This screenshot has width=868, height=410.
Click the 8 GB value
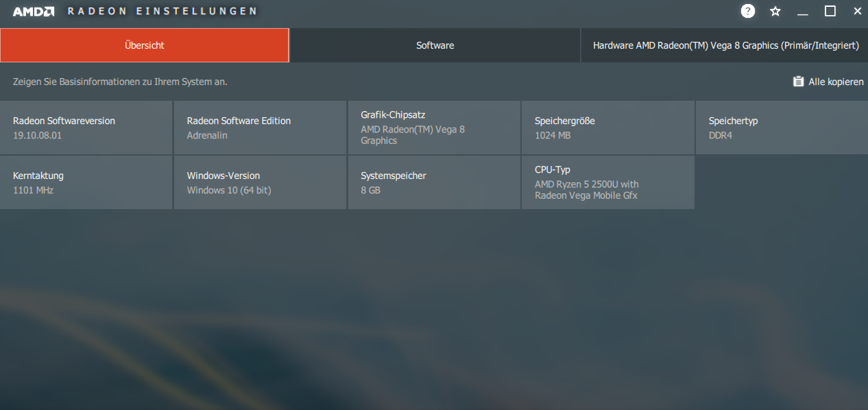tap(370, 190)
